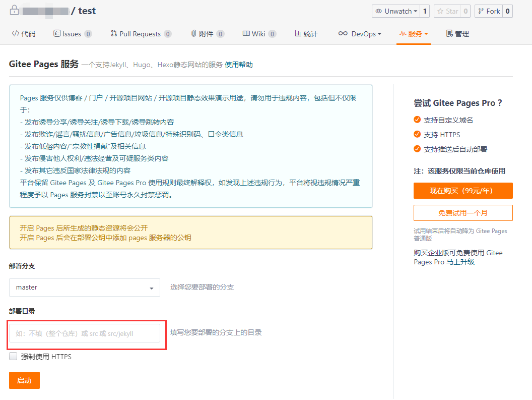Click the 尝试 Gitee Pages Pro heading
This screenshot has height=400, width=532.
[x=458, y=103]
